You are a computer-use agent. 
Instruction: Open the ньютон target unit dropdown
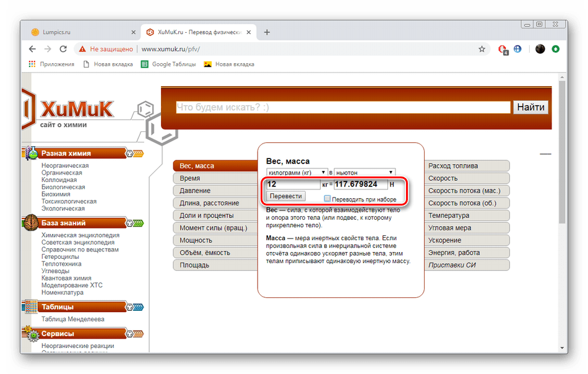tap(365, 172)
